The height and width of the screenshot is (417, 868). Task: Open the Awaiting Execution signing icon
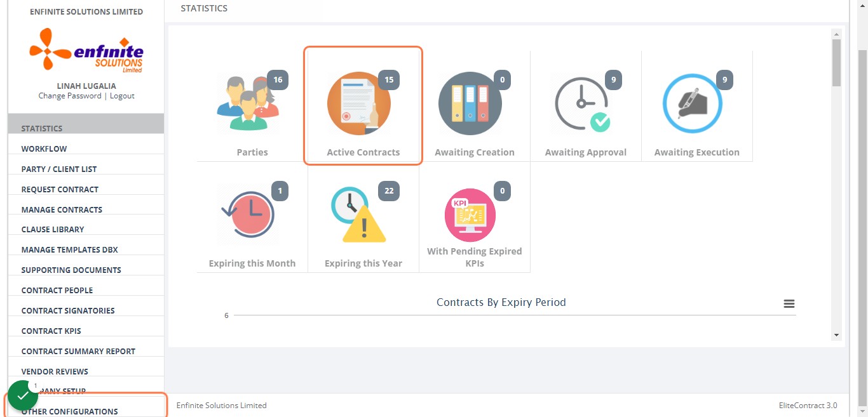693,103
